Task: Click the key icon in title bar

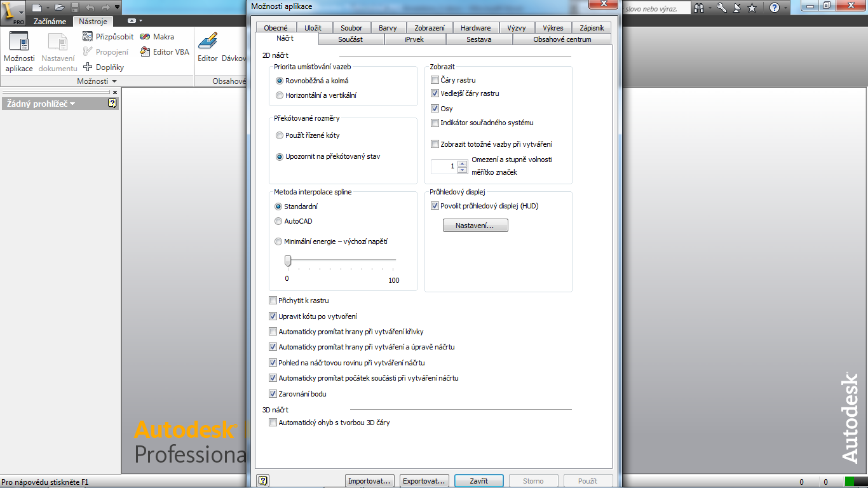Action: click(x=721, y=8)
